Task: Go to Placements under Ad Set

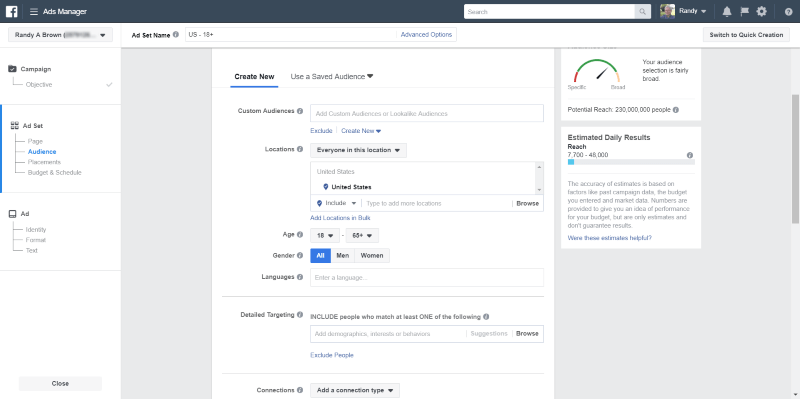Action: 44,162
